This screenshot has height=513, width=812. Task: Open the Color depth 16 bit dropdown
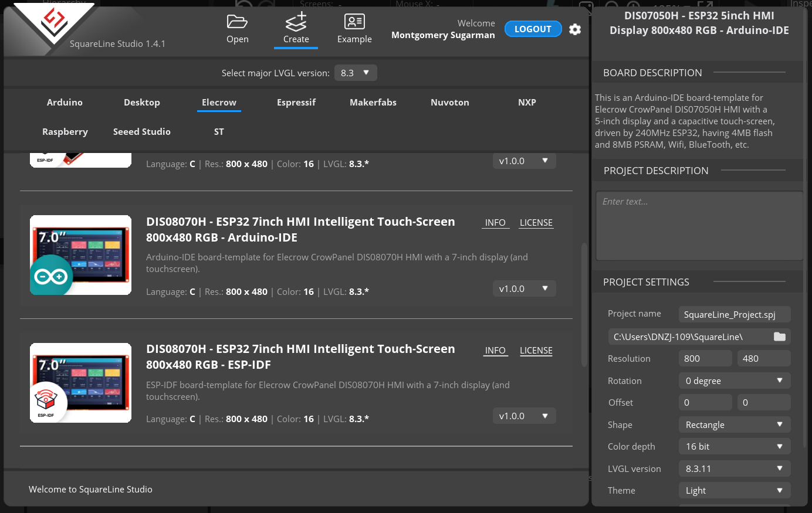pos(735,446)
